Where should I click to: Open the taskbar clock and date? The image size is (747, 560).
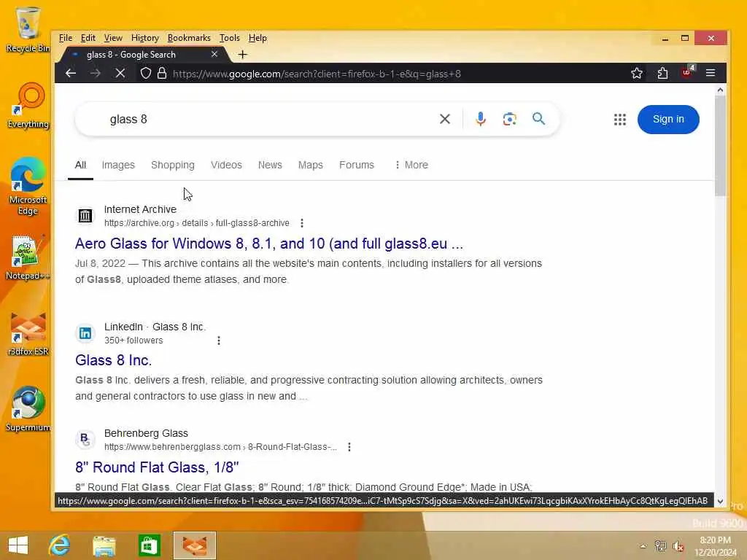(x=715, y=546)
